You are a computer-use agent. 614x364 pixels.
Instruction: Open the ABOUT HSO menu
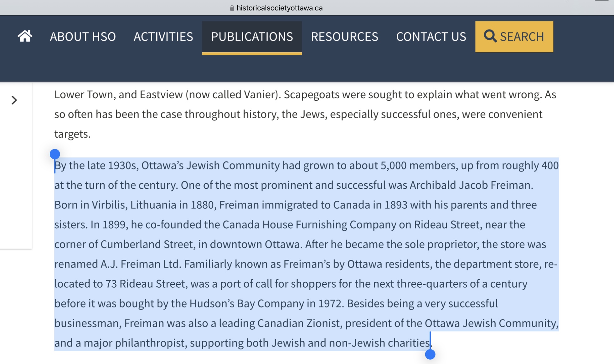coord(83,36)
